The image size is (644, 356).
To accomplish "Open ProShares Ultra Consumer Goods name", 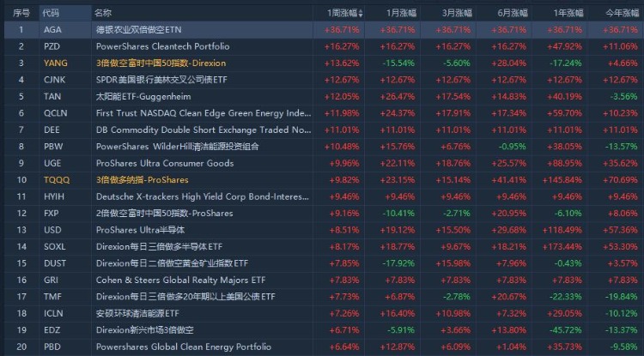I will click(165, 163).
